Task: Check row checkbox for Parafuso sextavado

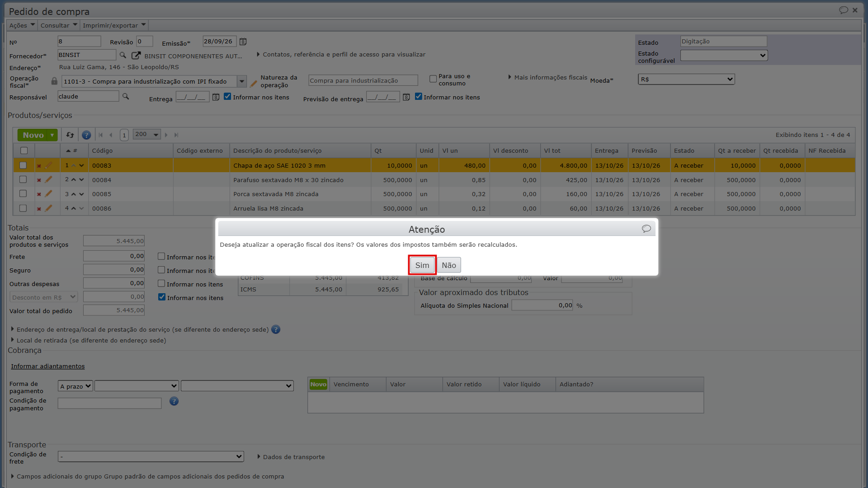Action: pos(23,179)
